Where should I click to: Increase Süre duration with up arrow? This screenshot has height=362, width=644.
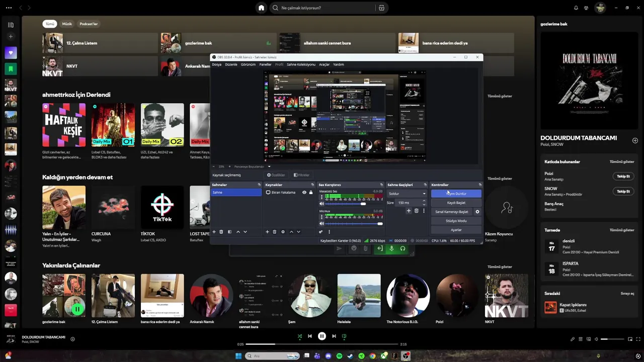pos(424,201)
